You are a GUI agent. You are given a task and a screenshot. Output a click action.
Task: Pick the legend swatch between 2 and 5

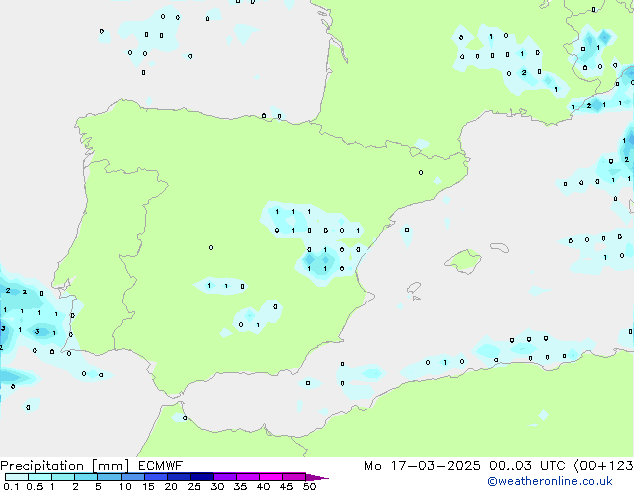86,477
